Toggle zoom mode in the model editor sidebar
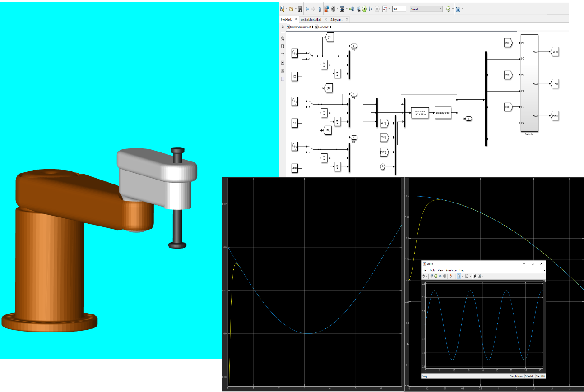 (282, 38)
